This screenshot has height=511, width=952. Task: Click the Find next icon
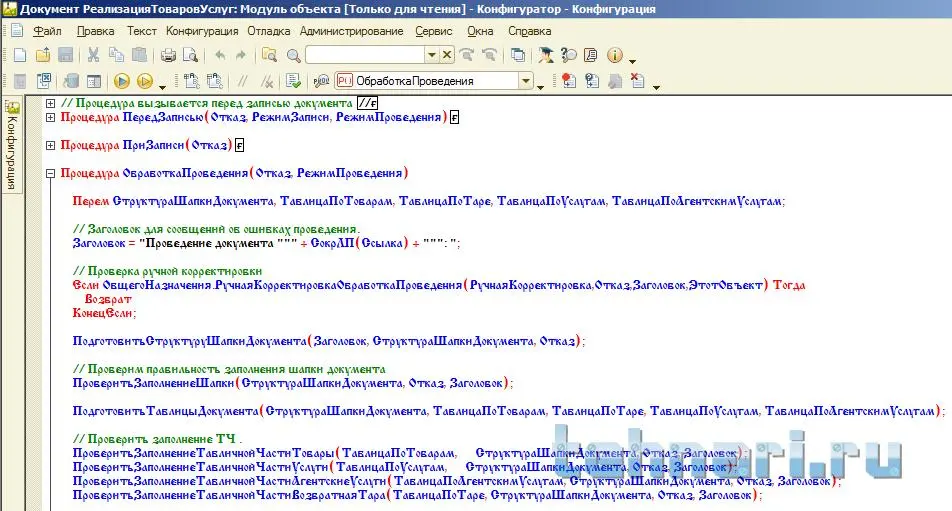pos(467,55)
